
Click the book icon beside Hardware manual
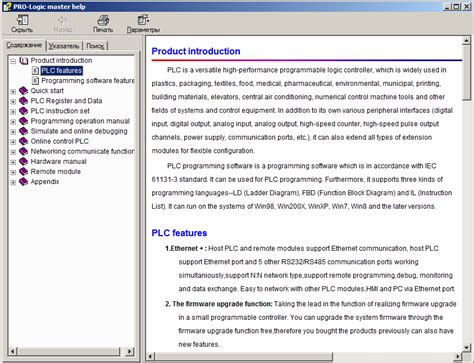(x=23, y=161)
